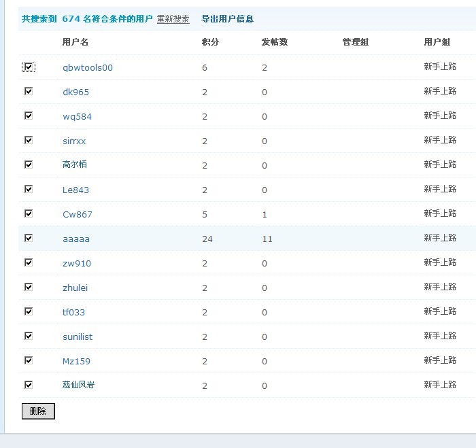Viewport: 476px width, 448px height.
Task: Open user 高尔栢
Action: tap(75, 165)
